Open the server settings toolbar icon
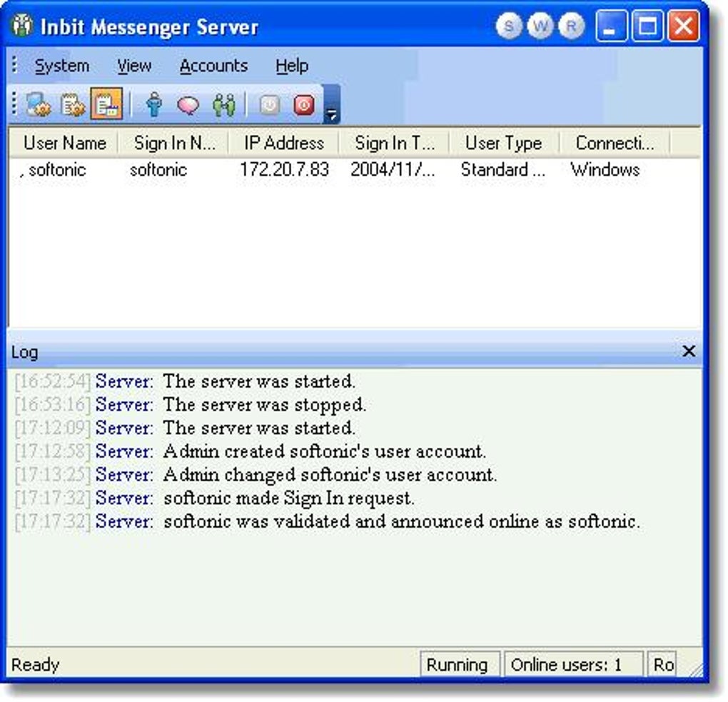Screen dimensions: 728x702 tap(39, 104)
